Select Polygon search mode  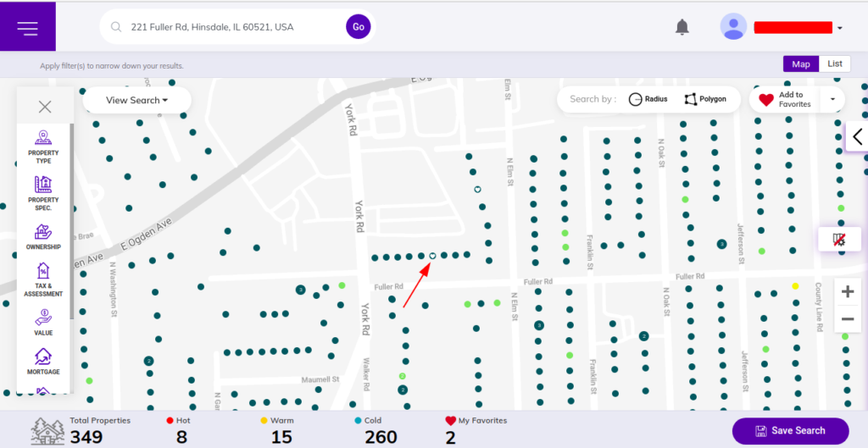704,99
